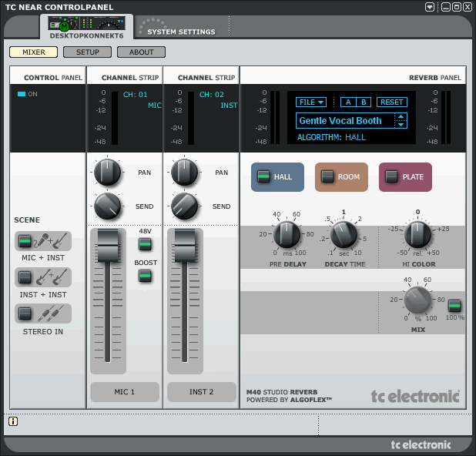The image size is (476, 456).
Task: Click the reverb output level meter
Action: [x=446, y=117]
